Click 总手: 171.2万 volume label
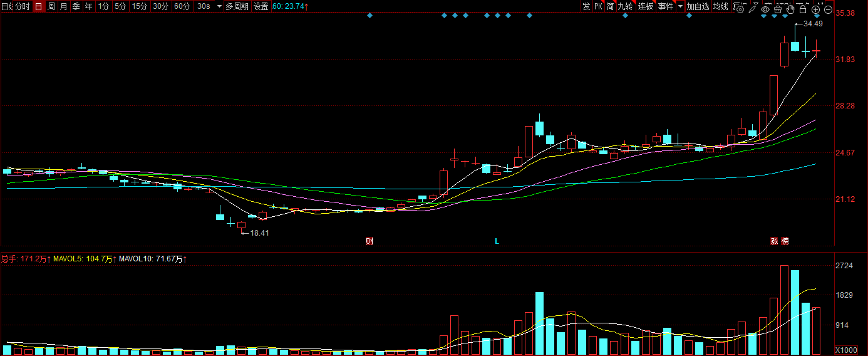Screen dimensions: 868x356 click(26, 258)
